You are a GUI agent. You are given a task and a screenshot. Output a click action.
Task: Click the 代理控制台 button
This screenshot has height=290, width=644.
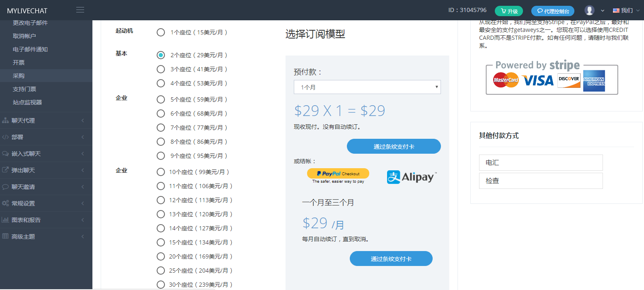tap(553, 11)
